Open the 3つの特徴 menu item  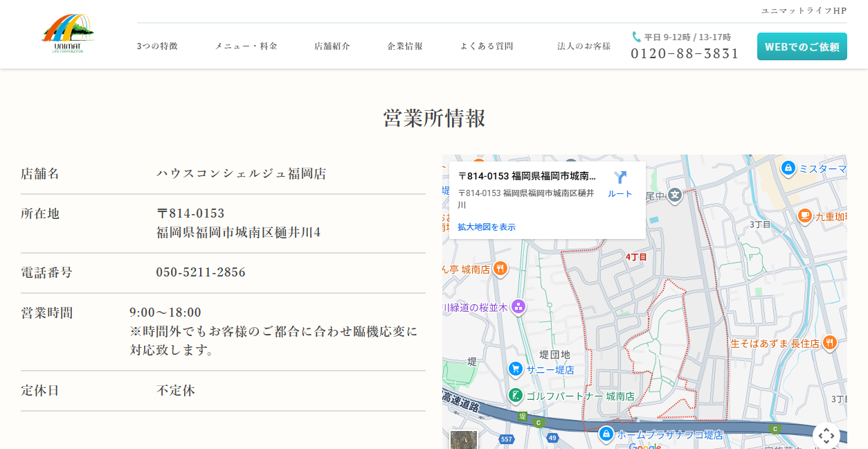(158, 46)
